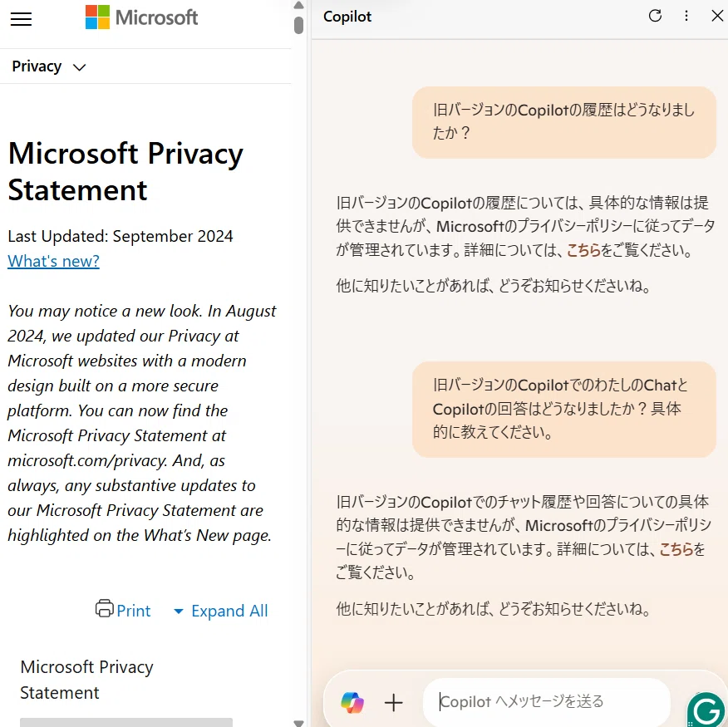This screenshot has height=727, width=728.
Task: Click the plus attach button
Action: click(393, 702)
